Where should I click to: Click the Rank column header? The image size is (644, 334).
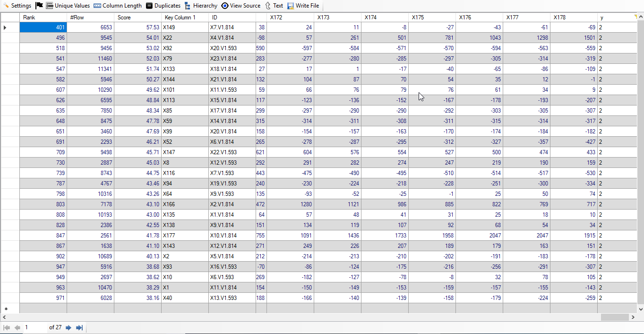click(43, 18)
